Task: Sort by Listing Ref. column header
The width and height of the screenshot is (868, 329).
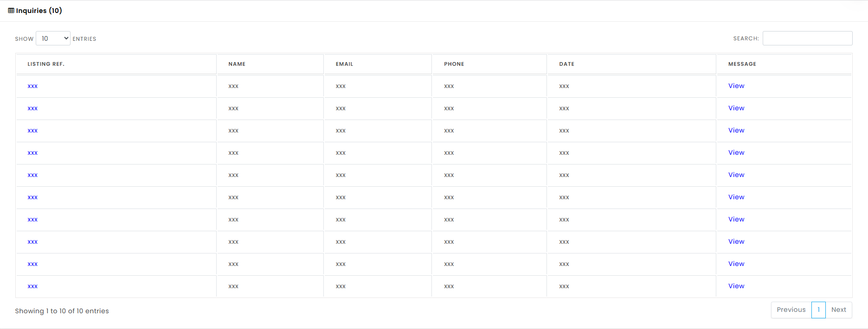Action: tap(116, 64)
